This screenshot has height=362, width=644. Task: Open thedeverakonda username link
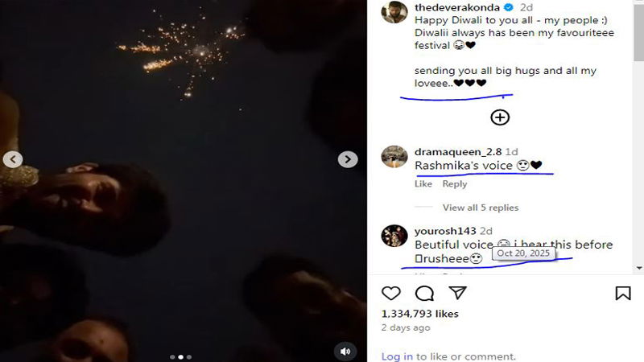click(x=456, y=7)
